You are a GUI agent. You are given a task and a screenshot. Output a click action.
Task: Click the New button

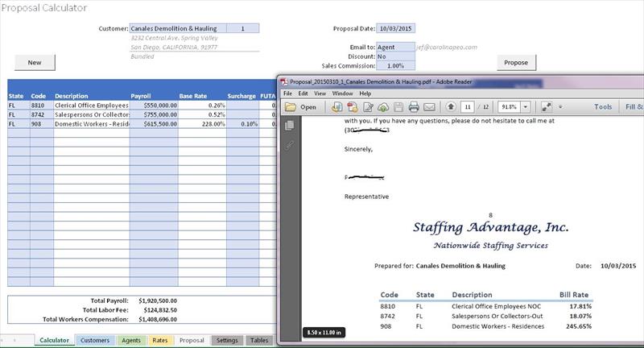click(35, 63)
